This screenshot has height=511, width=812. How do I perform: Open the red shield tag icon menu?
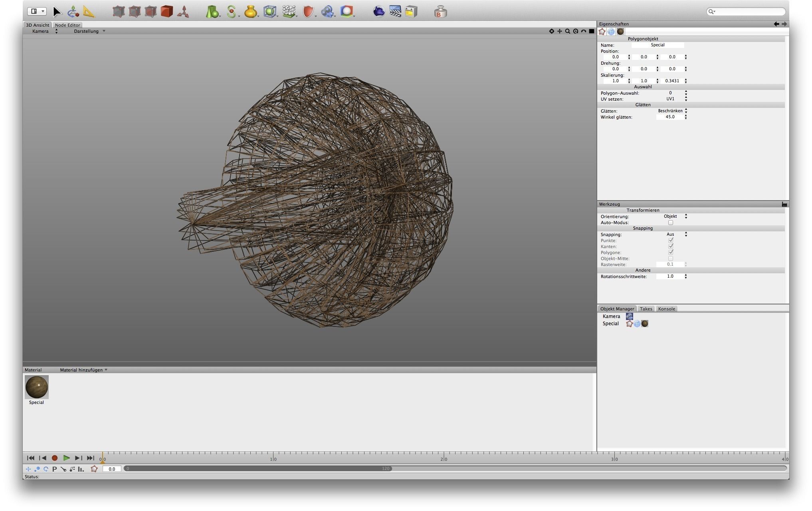pyautogui.click(x=308, y=12)
